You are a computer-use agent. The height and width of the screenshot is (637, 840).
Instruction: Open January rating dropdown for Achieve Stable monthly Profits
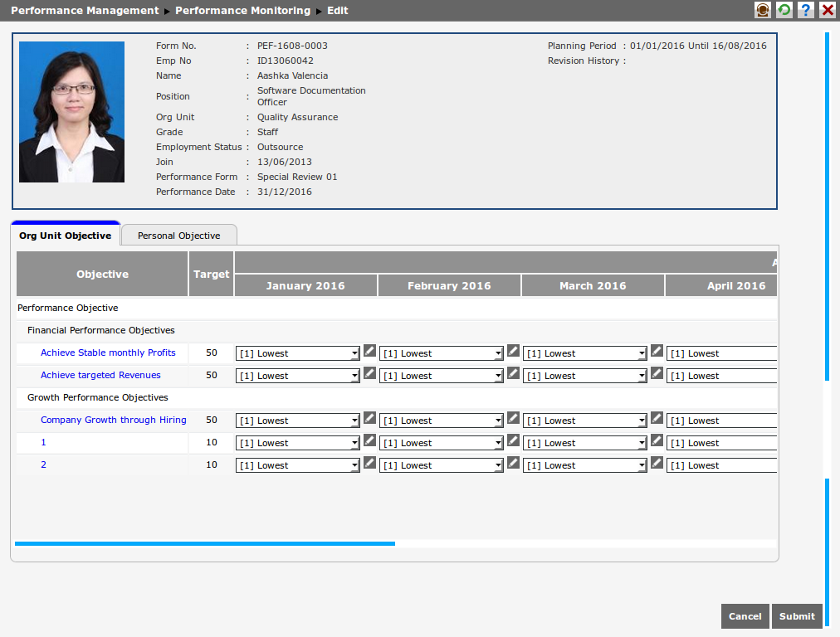pos(298,353)
